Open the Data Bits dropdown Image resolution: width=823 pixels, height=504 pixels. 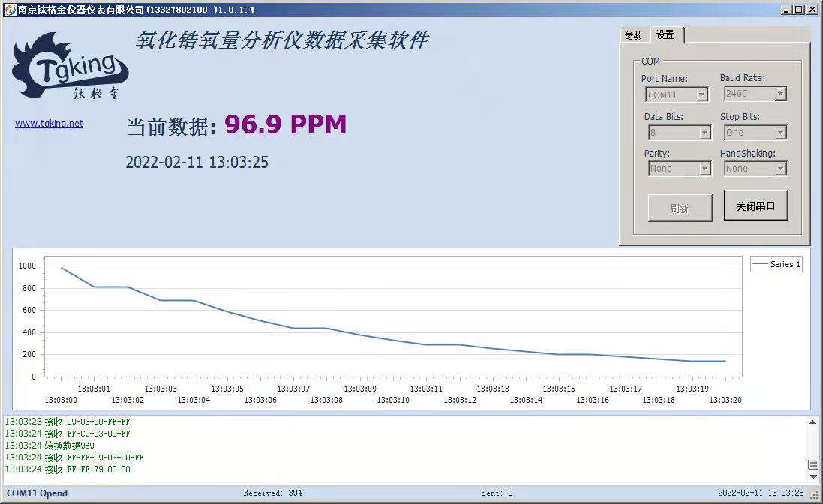[704, 133]
